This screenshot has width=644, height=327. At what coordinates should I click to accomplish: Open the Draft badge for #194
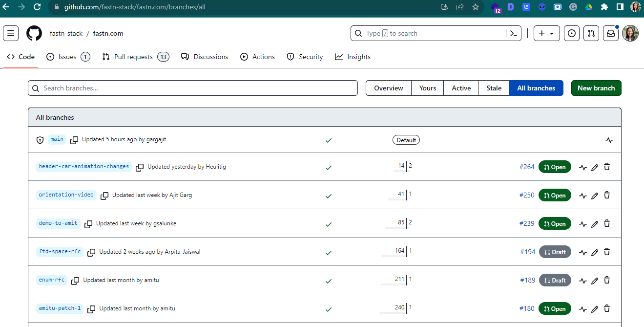pyautogui.click(x=555, y=252)
